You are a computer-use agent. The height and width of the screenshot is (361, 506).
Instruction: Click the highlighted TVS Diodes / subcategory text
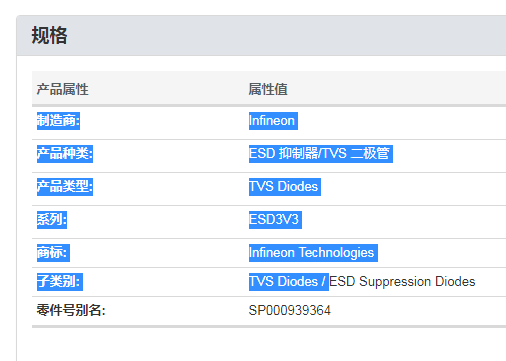(x=289, y=282)
